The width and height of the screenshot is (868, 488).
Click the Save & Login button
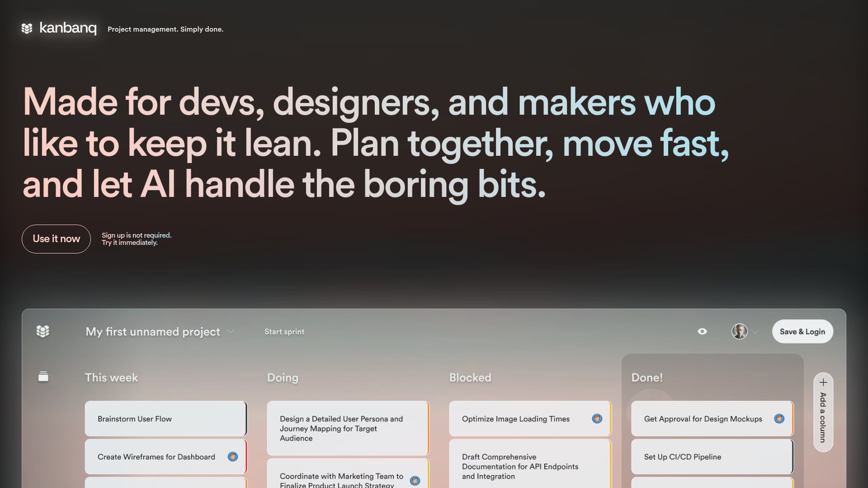point(802,331)
